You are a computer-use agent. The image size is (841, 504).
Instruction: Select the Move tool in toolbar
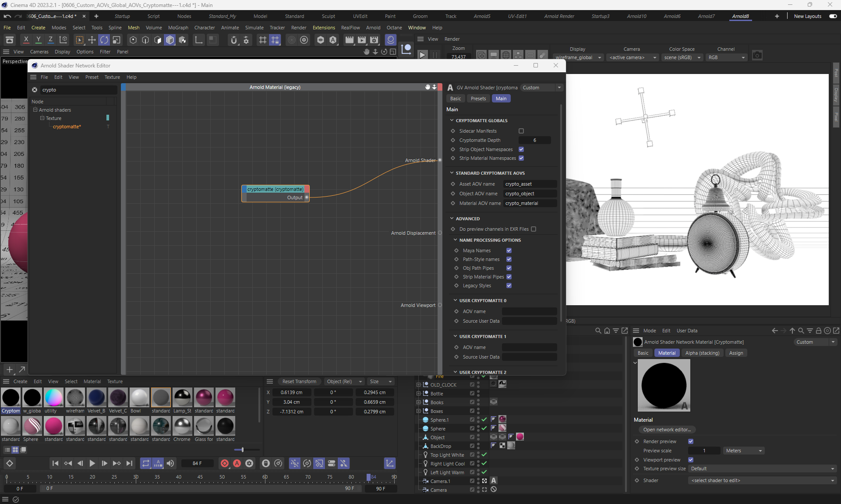(x=92, y=40)
